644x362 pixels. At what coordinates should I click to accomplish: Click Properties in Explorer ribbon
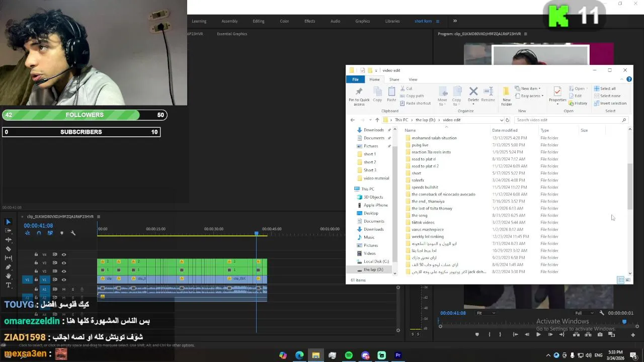[x=557, y=95]
